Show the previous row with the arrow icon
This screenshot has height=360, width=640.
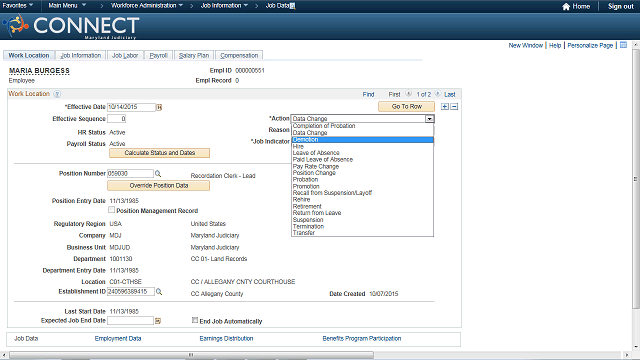tap(408, 94)
